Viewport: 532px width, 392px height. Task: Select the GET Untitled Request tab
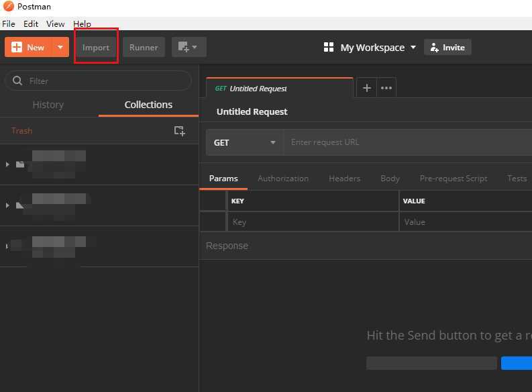click(x=280, y=88)
